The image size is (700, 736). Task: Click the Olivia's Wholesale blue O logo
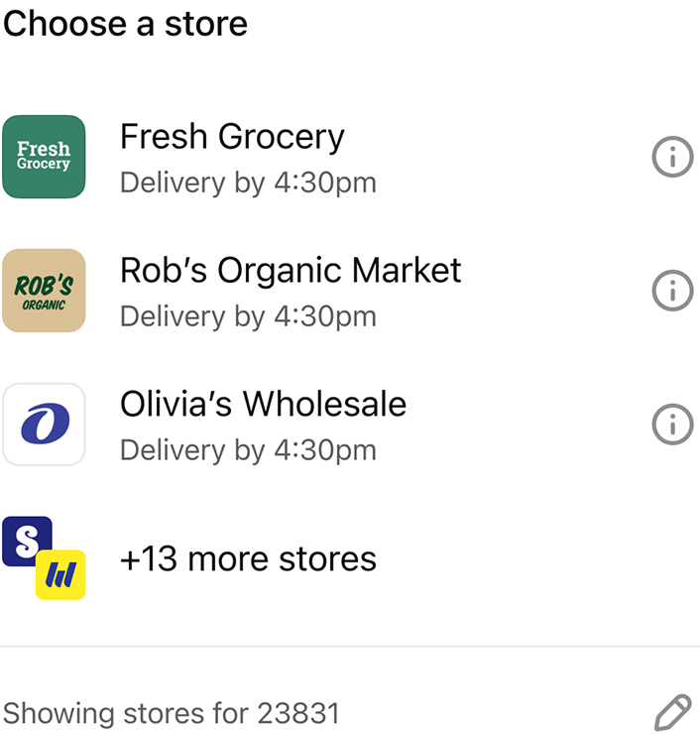pos(44,425)
